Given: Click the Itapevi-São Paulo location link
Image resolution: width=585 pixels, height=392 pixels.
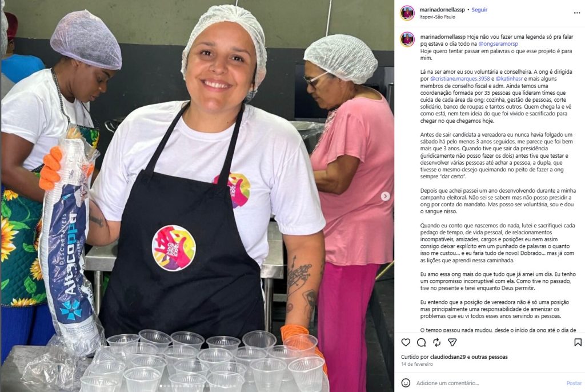Looking at the screenshot, I should [x=437, y=17].
